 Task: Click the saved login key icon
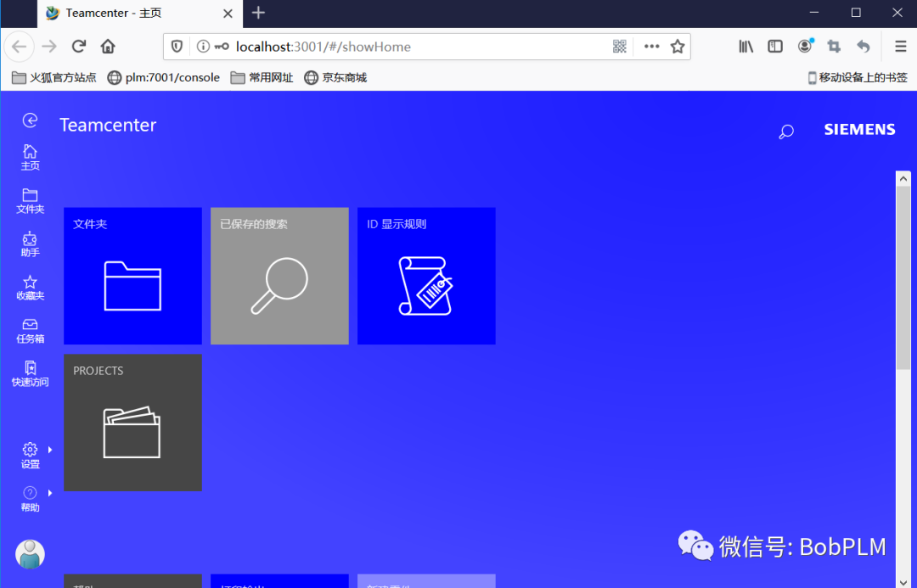point(222,46)
